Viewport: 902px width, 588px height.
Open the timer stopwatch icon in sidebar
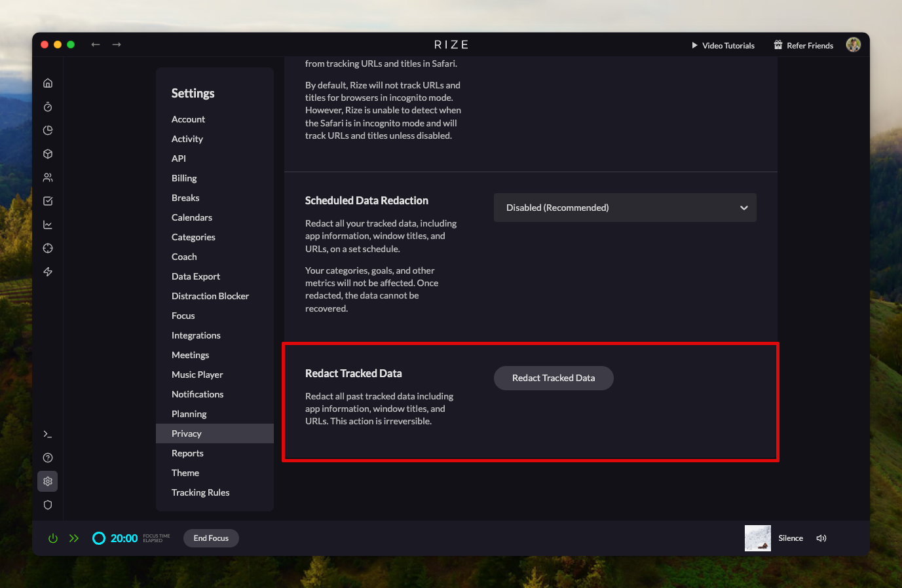coord(48,107)
